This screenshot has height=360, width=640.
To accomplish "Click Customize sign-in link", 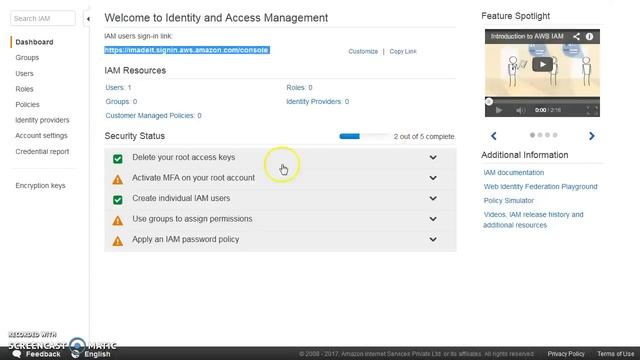I will (363, 51).
